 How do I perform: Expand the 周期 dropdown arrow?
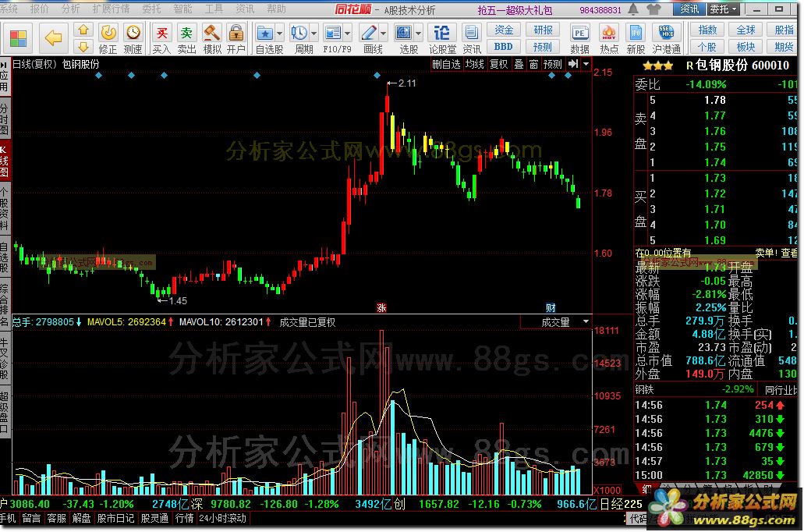coord(313,34)
